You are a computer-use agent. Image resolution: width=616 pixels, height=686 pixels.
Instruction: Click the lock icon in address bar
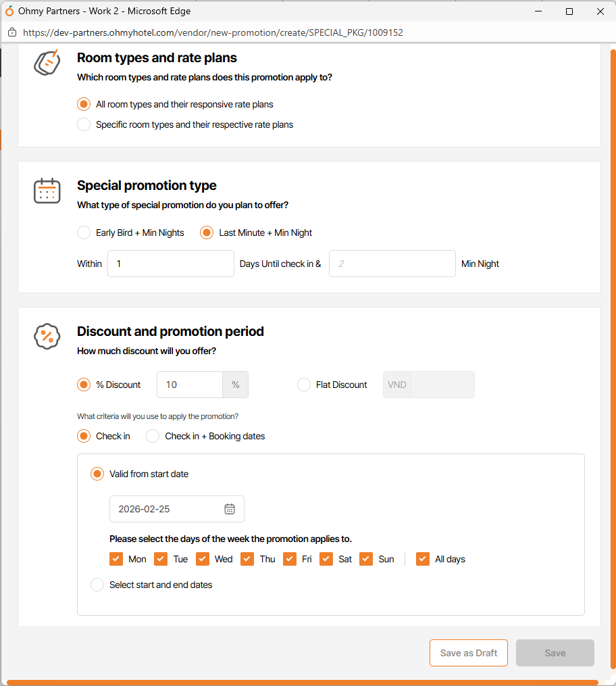11,32
